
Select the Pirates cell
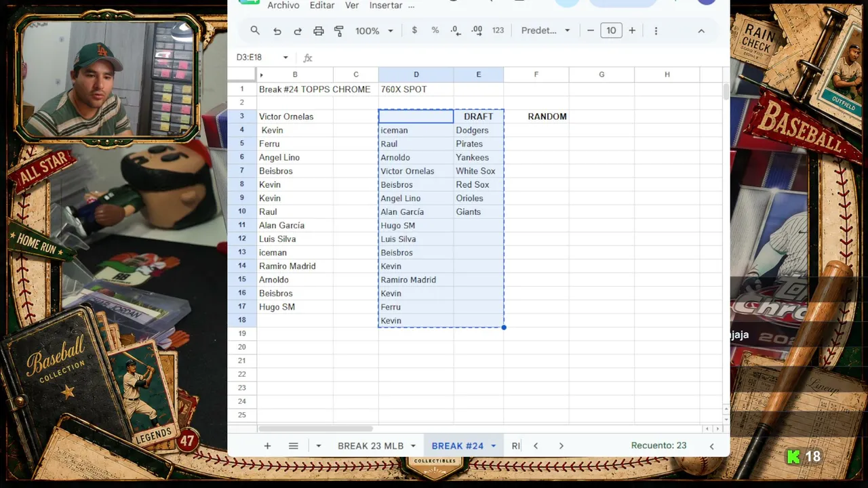coord(479,144)
